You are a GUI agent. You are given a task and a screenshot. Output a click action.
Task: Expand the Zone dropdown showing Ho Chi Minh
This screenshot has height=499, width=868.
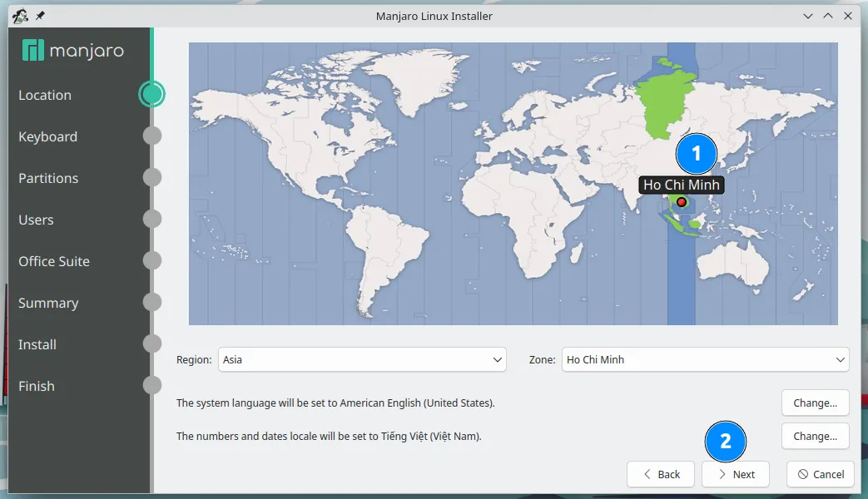pos(705,359)
